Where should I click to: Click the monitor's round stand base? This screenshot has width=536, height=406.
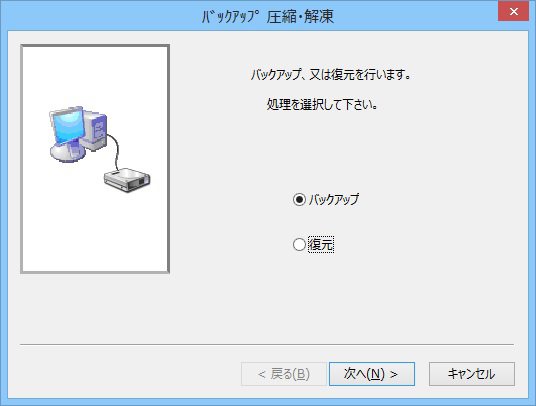click(67, 152)
